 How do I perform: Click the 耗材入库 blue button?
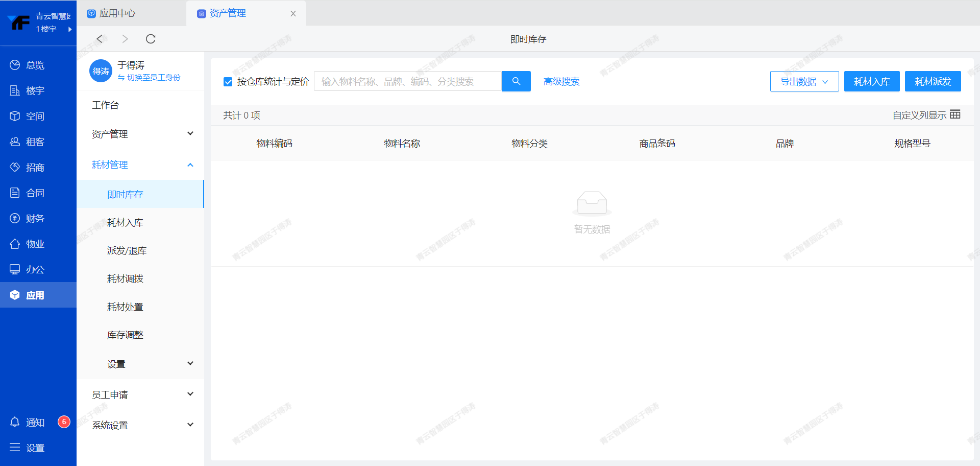871,81
